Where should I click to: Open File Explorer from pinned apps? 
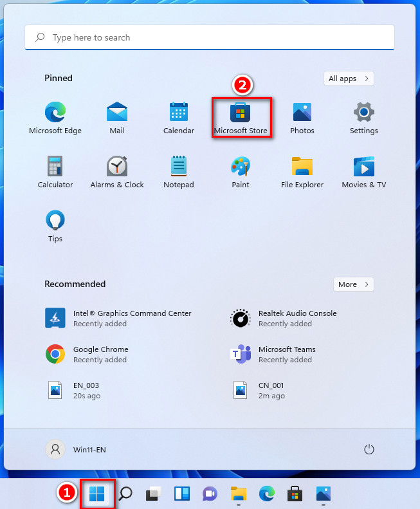[x=302, y=172]
